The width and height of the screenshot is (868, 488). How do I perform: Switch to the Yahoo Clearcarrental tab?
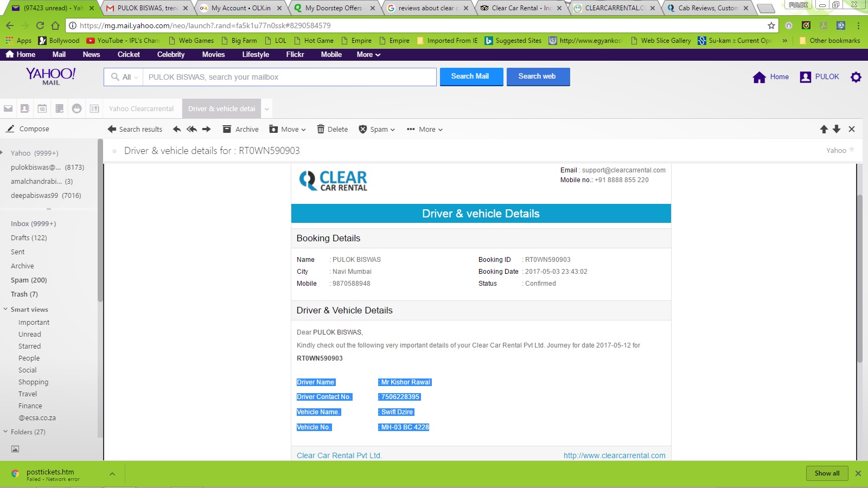pyautogui.click(x=141, y=108)
